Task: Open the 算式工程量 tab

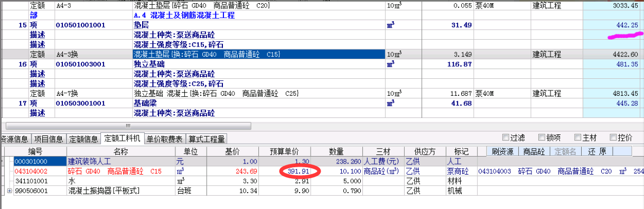Action: click(206, 139)
